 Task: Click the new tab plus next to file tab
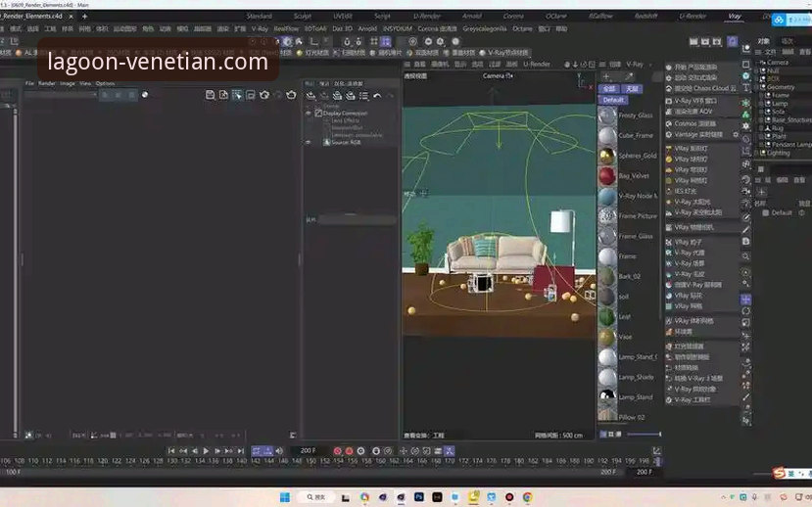pos(84,17)
